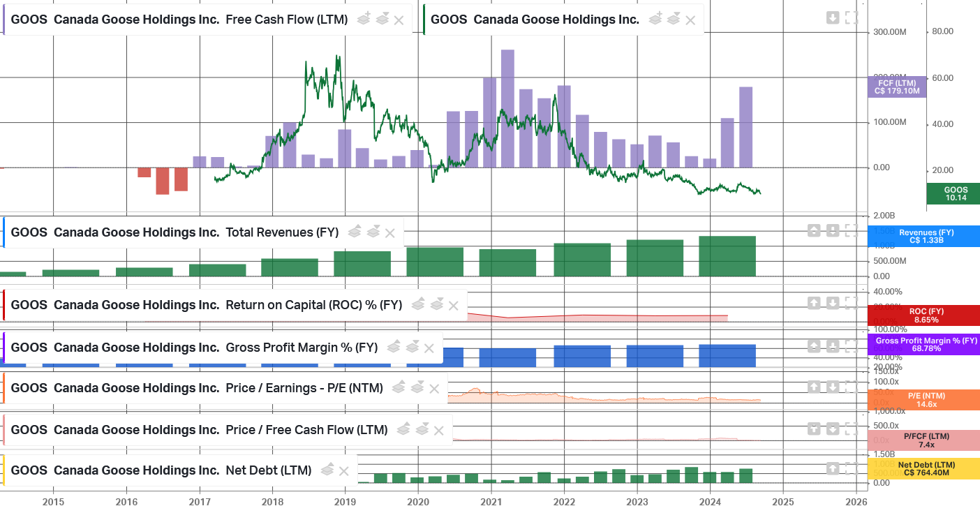Open the Net Debt (LTM) legend title
The image size is (980, 506).
(161, 470)
